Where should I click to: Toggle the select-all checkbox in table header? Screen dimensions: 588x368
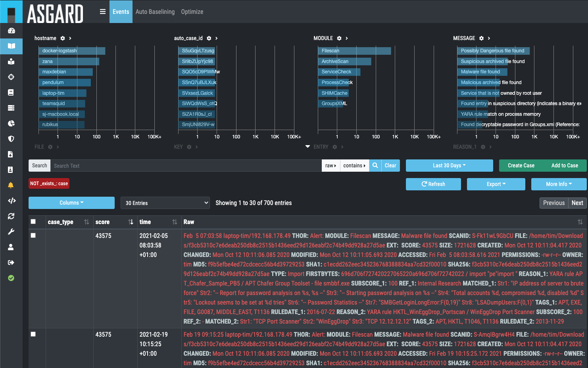[33, 222]
